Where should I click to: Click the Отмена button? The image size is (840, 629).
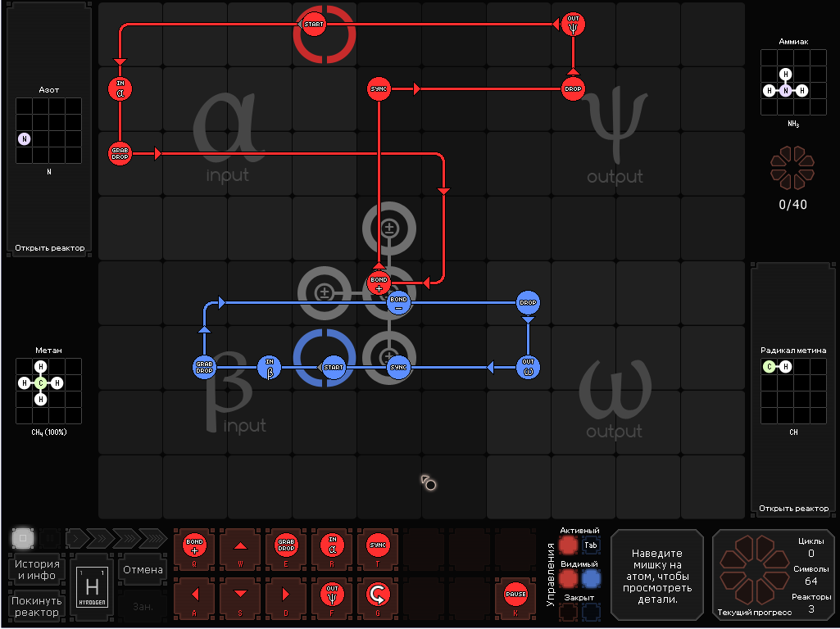[143, 569]
